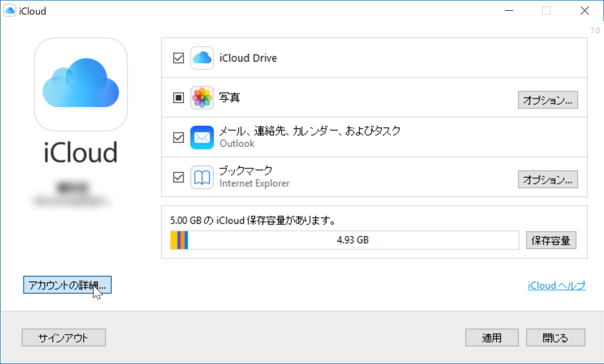Open 写真 options with オプション button
The image size is (604, 364).
pyautogui.click(x=548, y=100)
